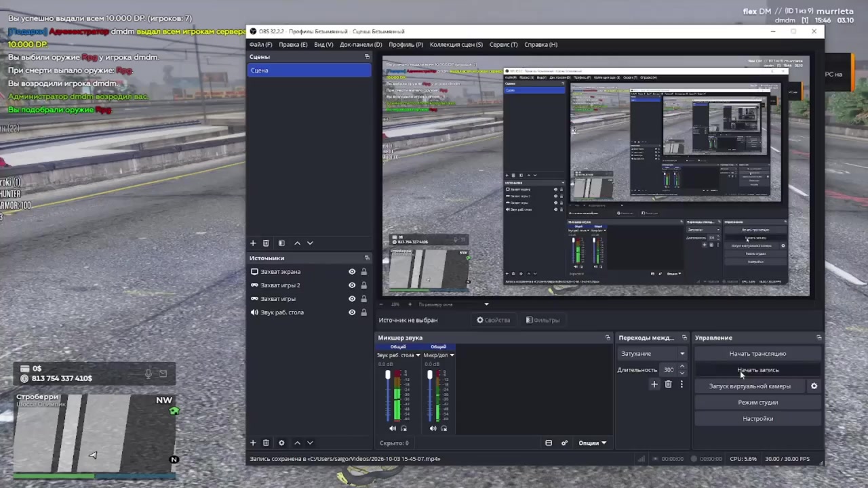Select the Сцена item in Scenes list

pyautogui.click(x=309, y=70)
